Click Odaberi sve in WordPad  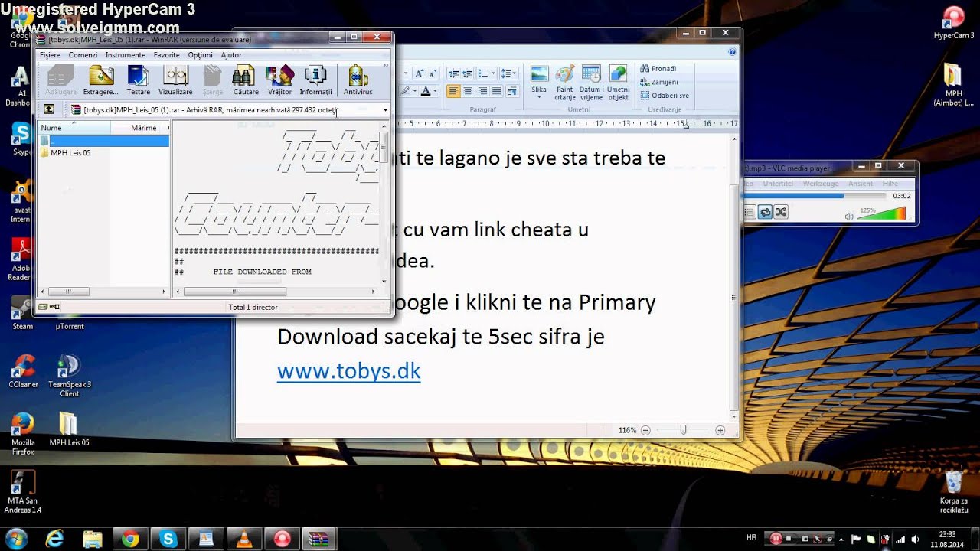coord(665,96)
